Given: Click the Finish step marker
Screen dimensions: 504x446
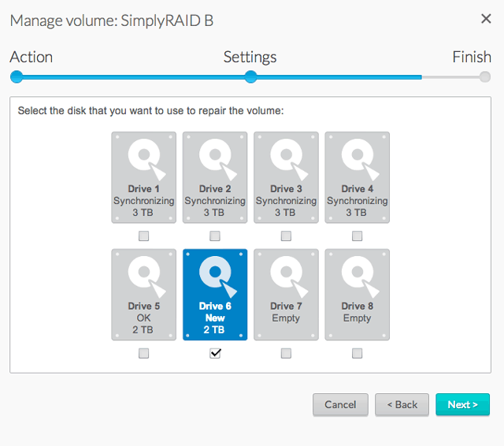Looking at the screenshot, I should [485, 77].
